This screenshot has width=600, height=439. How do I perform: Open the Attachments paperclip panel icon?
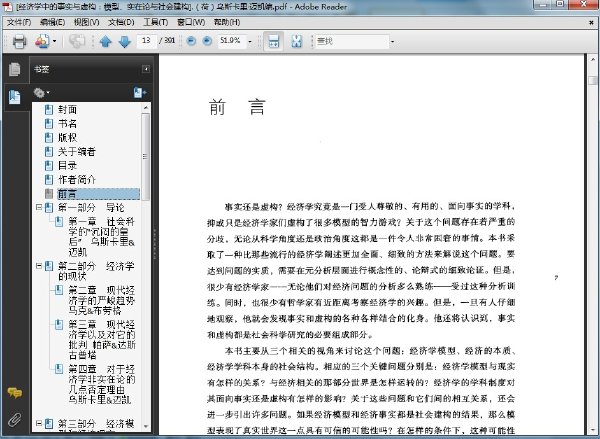15,420
